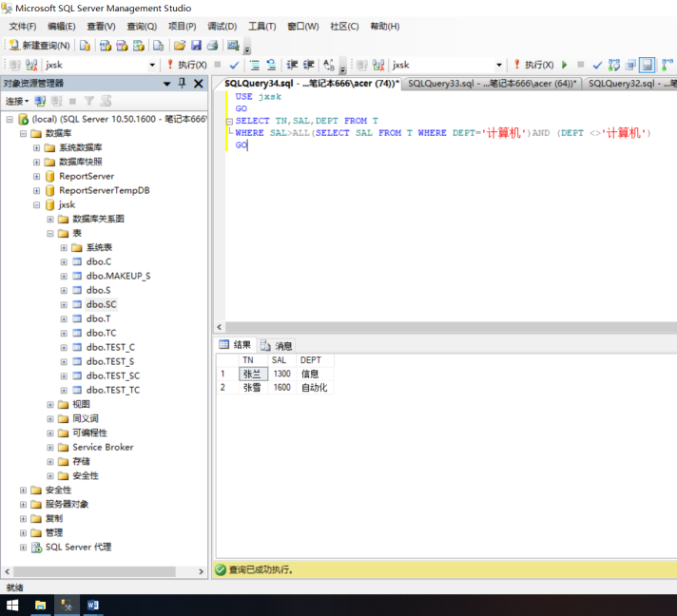Expand the ReportServer database node
Screen dimensions: 677x616
pos(36,177)
